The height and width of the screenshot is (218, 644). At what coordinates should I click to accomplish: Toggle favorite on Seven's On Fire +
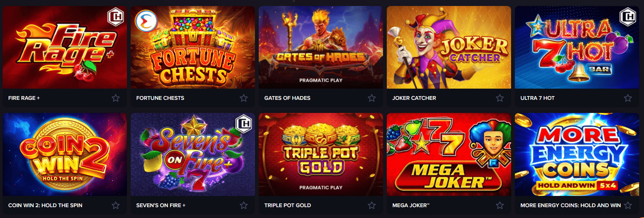coord(244,205)
